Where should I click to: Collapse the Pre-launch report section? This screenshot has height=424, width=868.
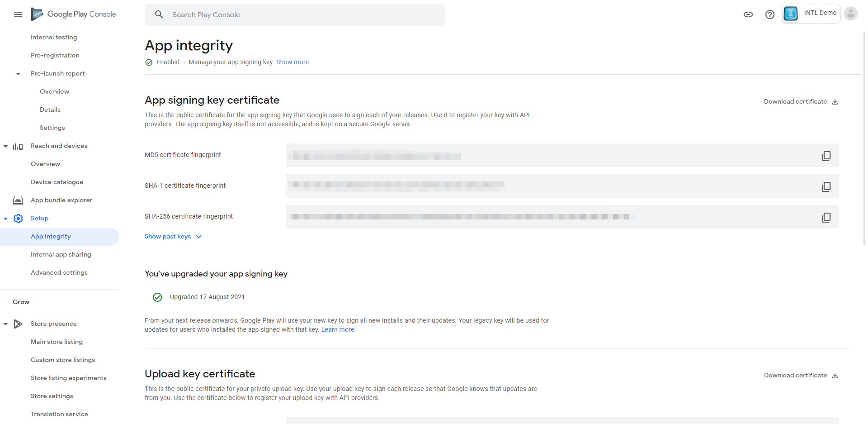[x=18, y=73]
